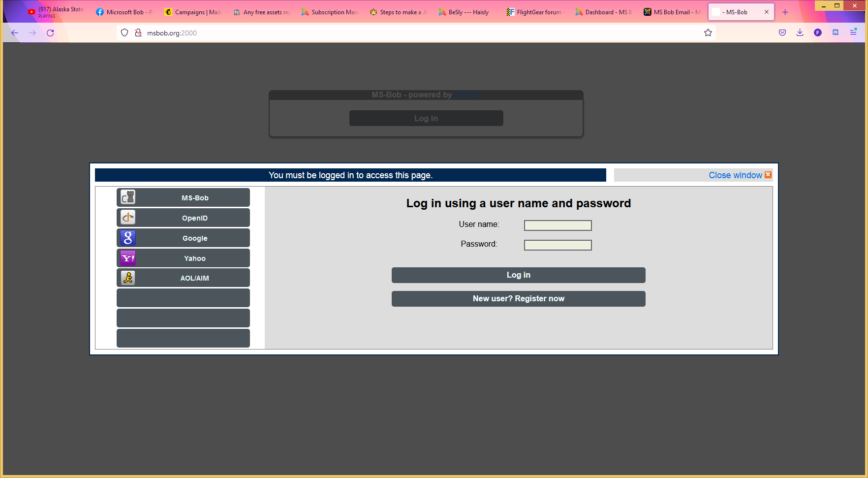
Task: Open the downloads arrow icon
Action: tap(800, 33)
